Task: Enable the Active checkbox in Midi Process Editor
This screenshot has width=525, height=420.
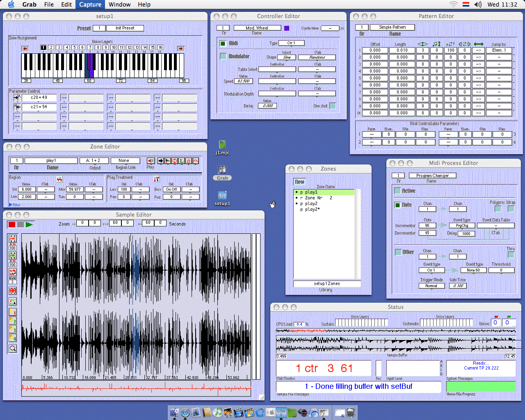Action: (x=397, y=191)
